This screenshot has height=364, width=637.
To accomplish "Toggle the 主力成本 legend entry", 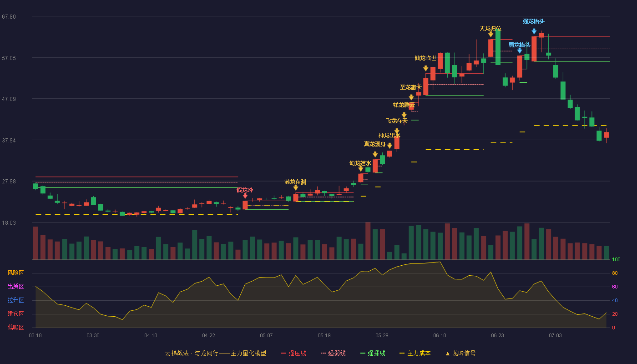I will pyautogui.click(x=415, y=353).
